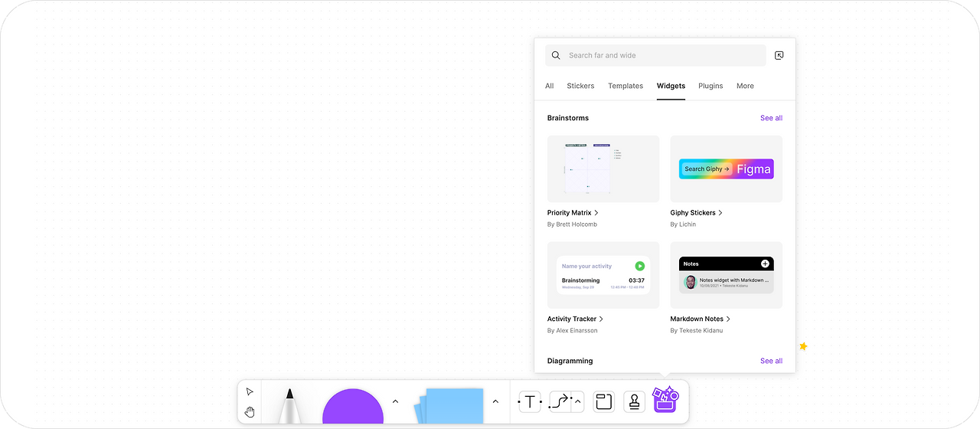
Task: Click the Activity Tracker title link
Action: [x=576, y=319]
